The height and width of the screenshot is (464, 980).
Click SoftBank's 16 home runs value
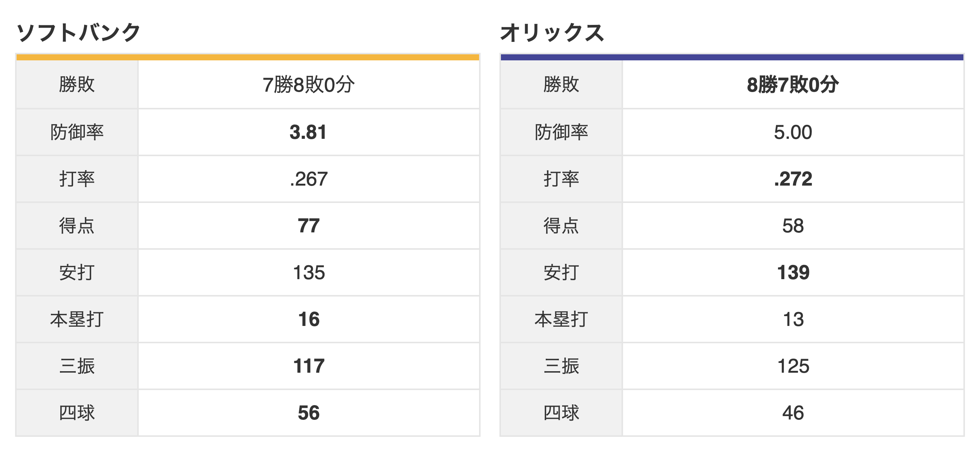(309, 320)
